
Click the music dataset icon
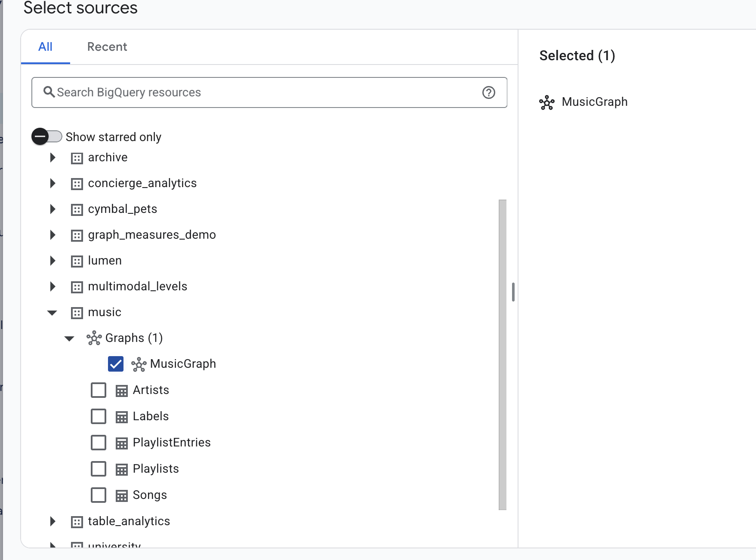77,313
